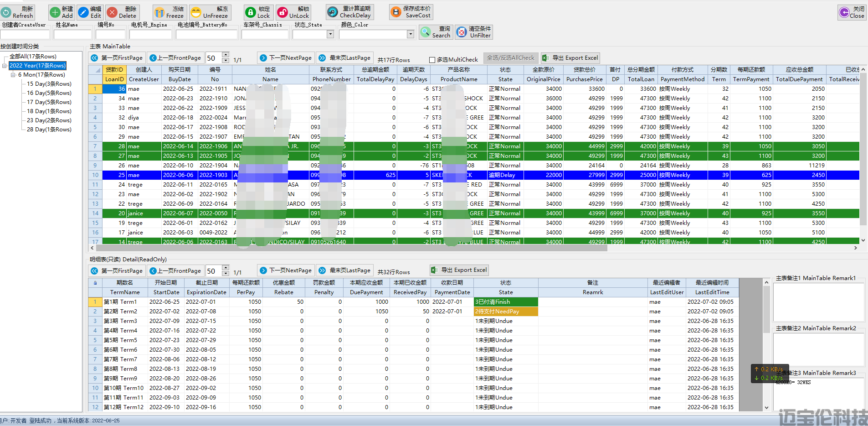Click the red Delete icon

point(112,12)
